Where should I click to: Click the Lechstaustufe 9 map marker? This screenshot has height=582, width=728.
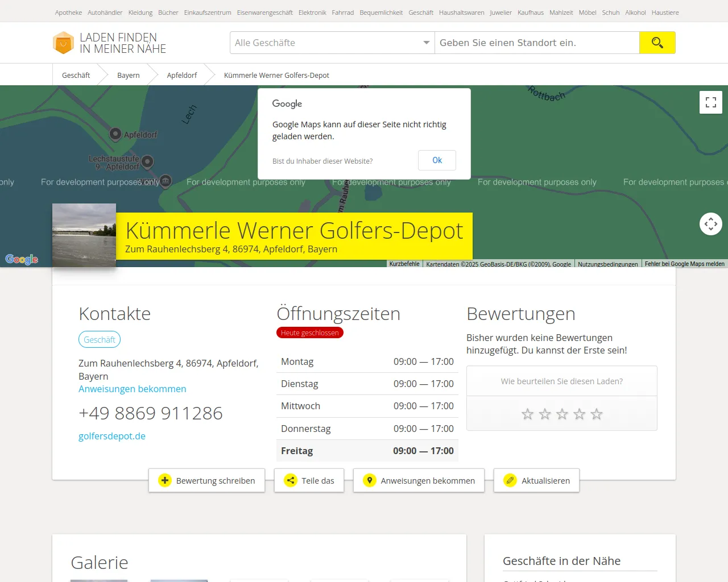147,162
